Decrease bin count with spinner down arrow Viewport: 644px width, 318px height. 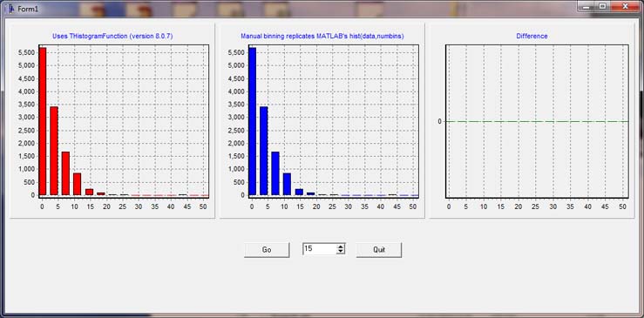pyautogui.click(x=341, y=252)
